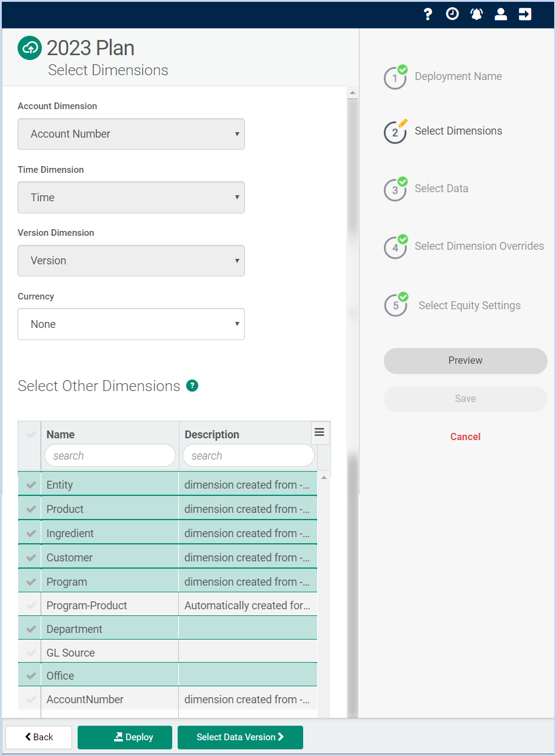
Task: Click the Preview button
Action: 466,361
